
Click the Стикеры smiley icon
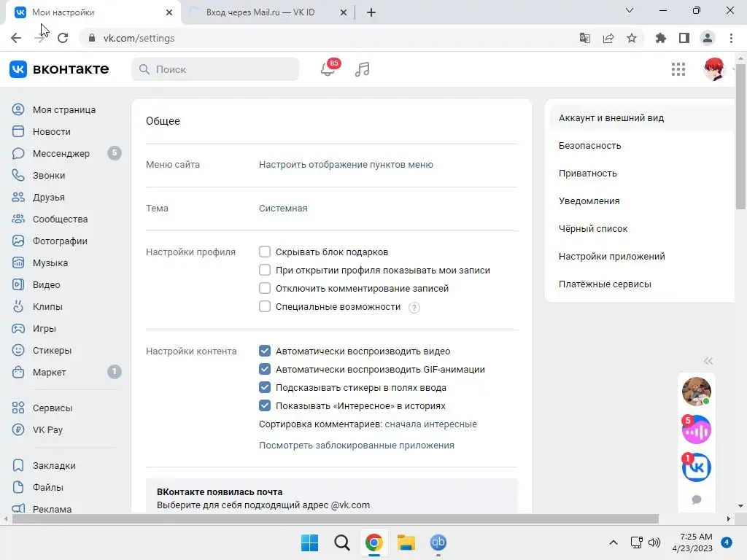[x=18, y=351]
